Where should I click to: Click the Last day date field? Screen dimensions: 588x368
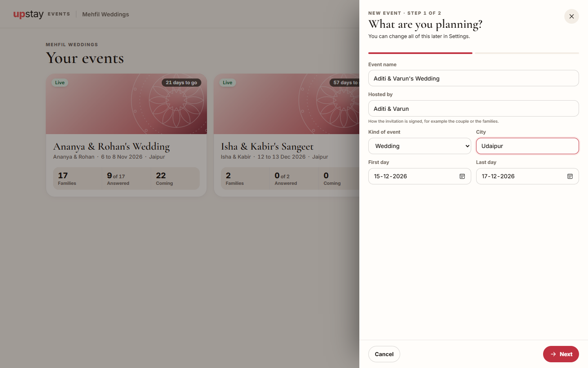click(527, 176)
